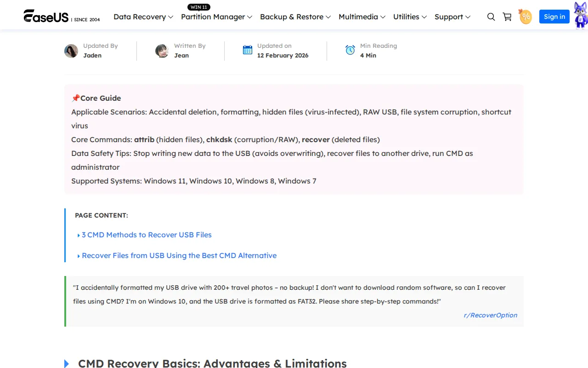Image resolution: width=588 pixels, height=368 pixels.
Task: Click Jaden's author avatar
Action: click(x=71, y=51)
